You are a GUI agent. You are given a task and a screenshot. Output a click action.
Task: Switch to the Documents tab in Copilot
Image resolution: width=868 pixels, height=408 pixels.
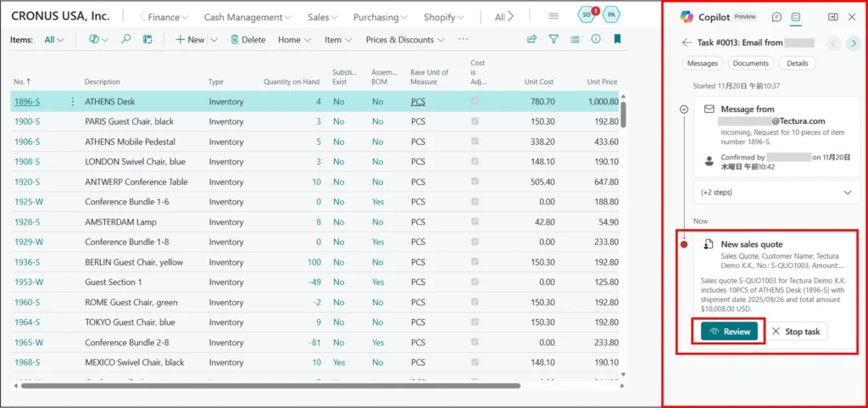pyautogui.click(x=750, y=64)
